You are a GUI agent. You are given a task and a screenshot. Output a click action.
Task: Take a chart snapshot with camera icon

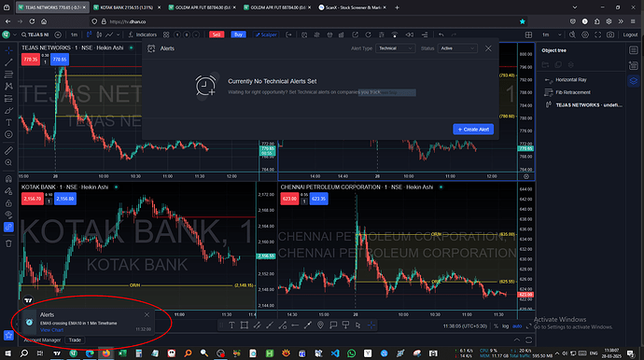(x=610, y=35)
